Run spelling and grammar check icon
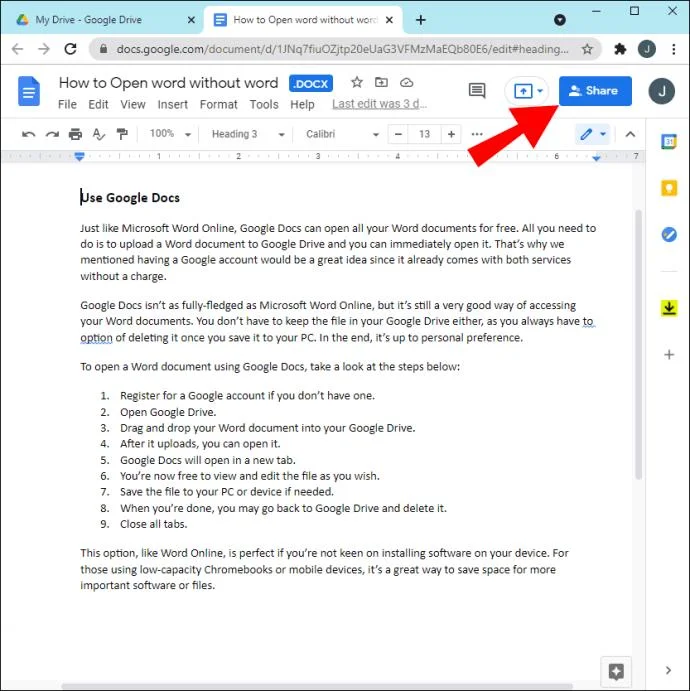This screenshot has width=690, height=691. pos(99,134)
